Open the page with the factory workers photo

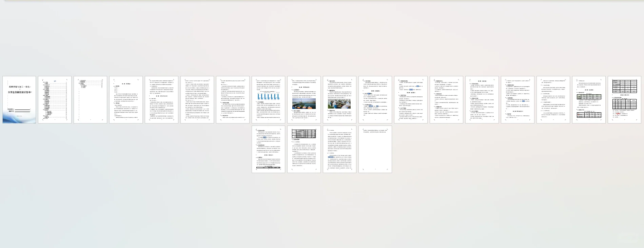click(340, 100)
